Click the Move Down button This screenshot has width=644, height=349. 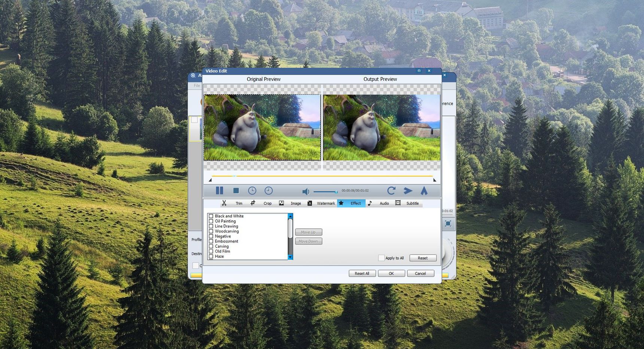(x=309, y=241)
